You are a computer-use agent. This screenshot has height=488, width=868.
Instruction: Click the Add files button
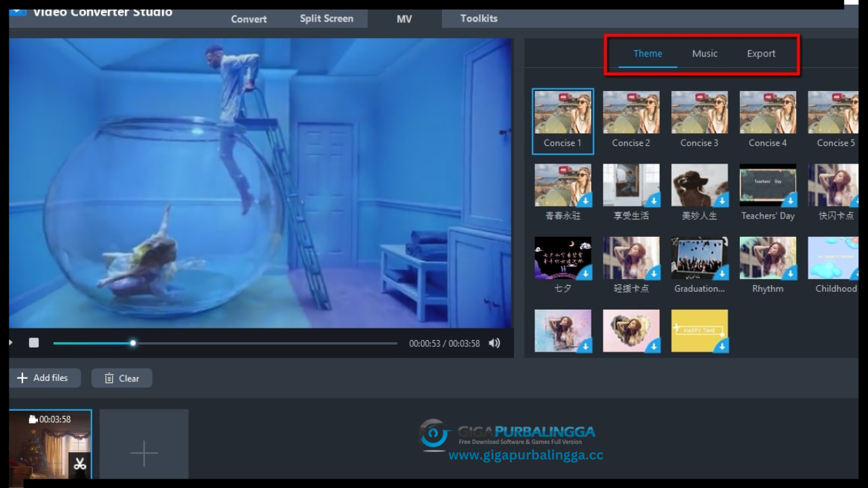coord(45,378)
